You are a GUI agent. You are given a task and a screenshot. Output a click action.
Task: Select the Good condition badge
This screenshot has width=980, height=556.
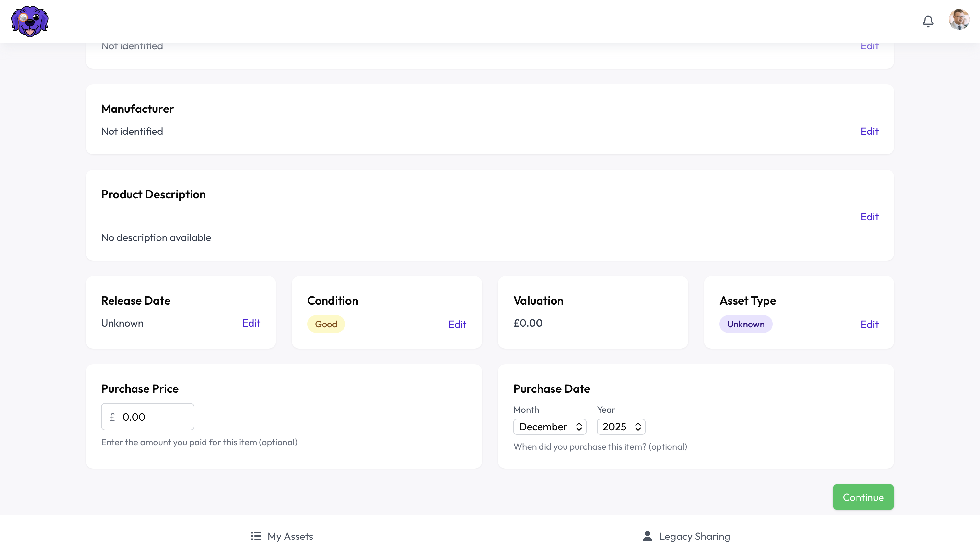pos(326,323)
